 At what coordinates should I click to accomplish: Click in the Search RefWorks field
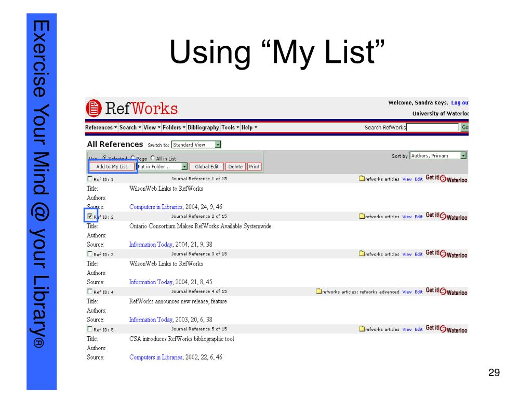(432, 127)
